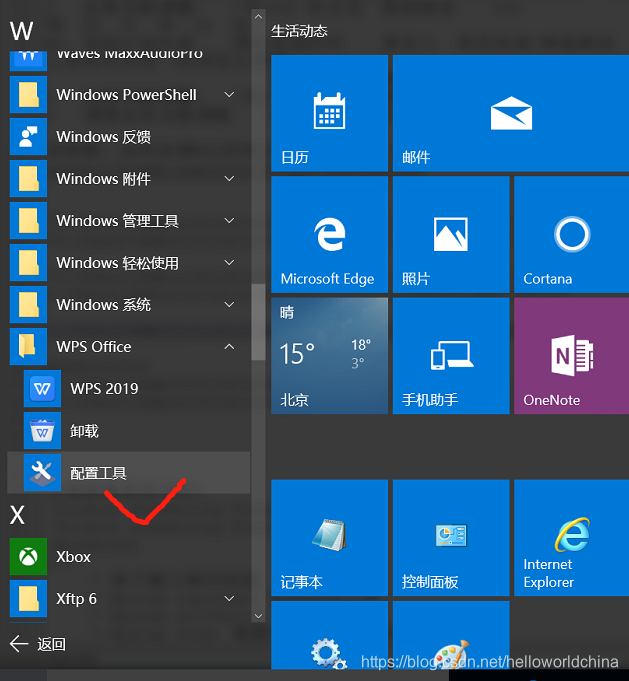Expand the Windows PowerShell chevron

(x=229, y=95)
